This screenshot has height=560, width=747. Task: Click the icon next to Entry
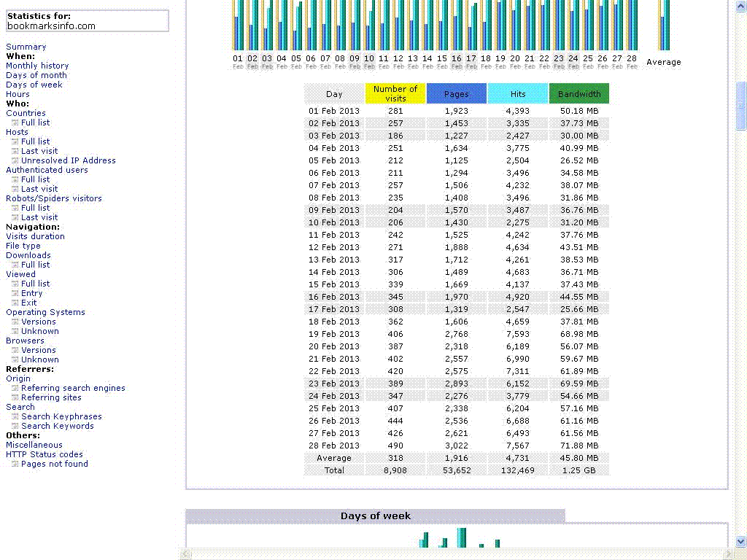(15, 294)
